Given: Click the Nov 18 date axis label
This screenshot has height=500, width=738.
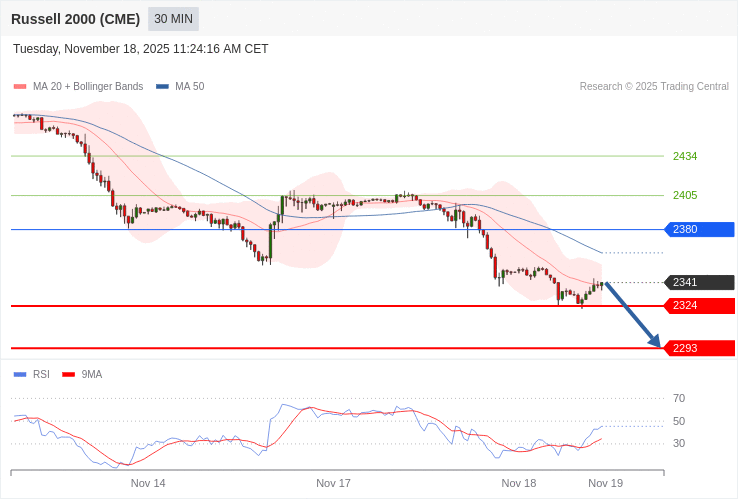Looking at the screenshot, I should (x=519, y=483).
